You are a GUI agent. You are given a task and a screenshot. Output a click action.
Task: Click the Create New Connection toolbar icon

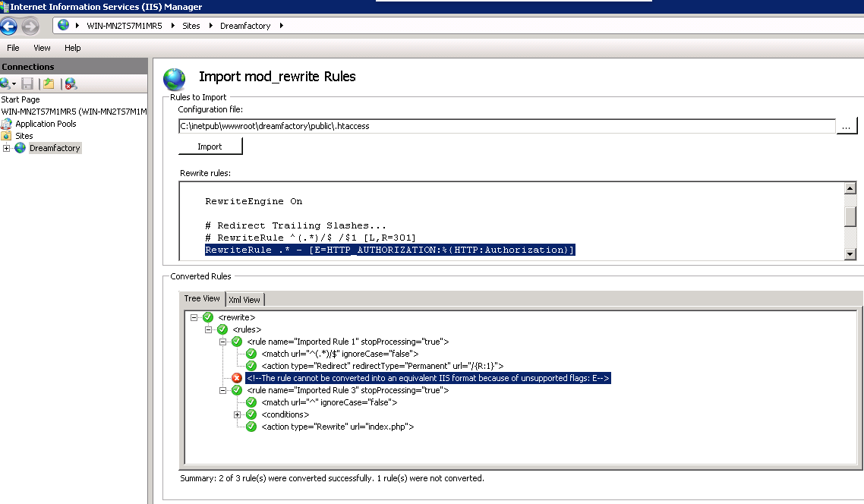click(5, 83)
